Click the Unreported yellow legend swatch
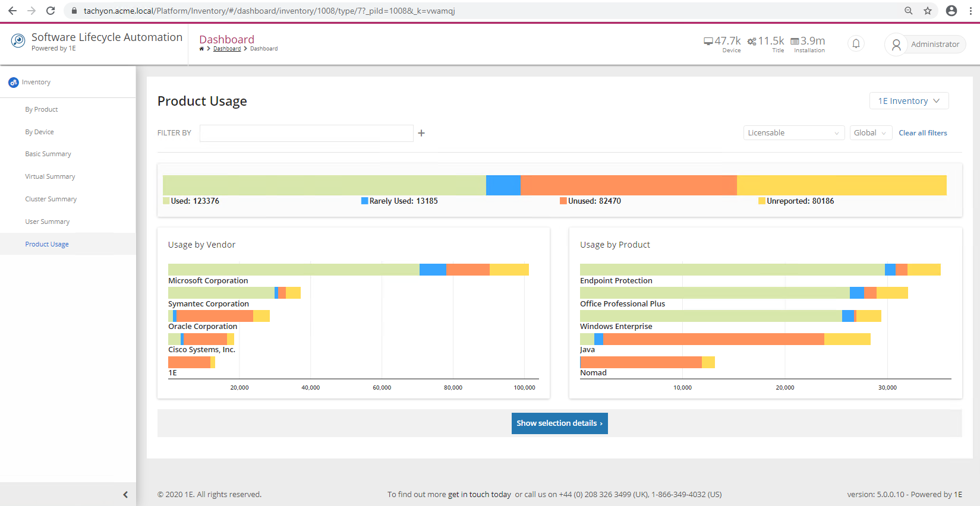The height and width of the screenshot is (506, 980). (762, 201)
